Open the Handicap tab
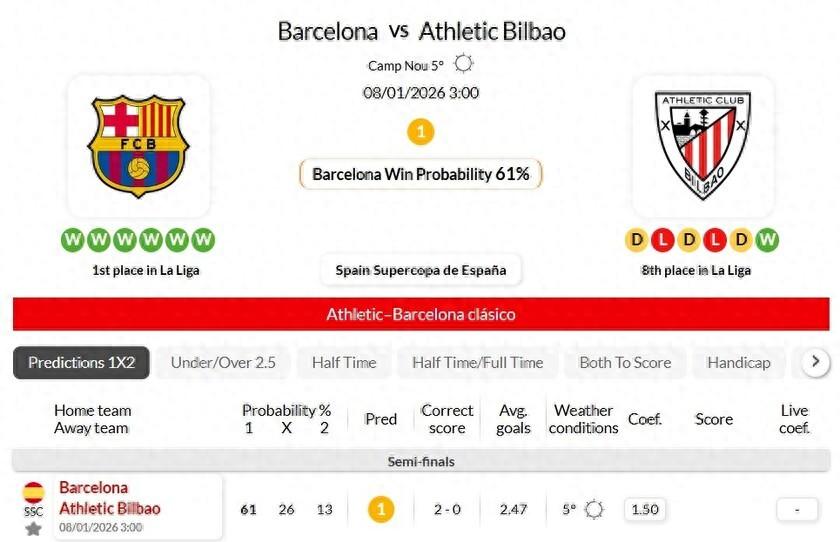Viewport: 840px width, 542px height. [739, 363]
